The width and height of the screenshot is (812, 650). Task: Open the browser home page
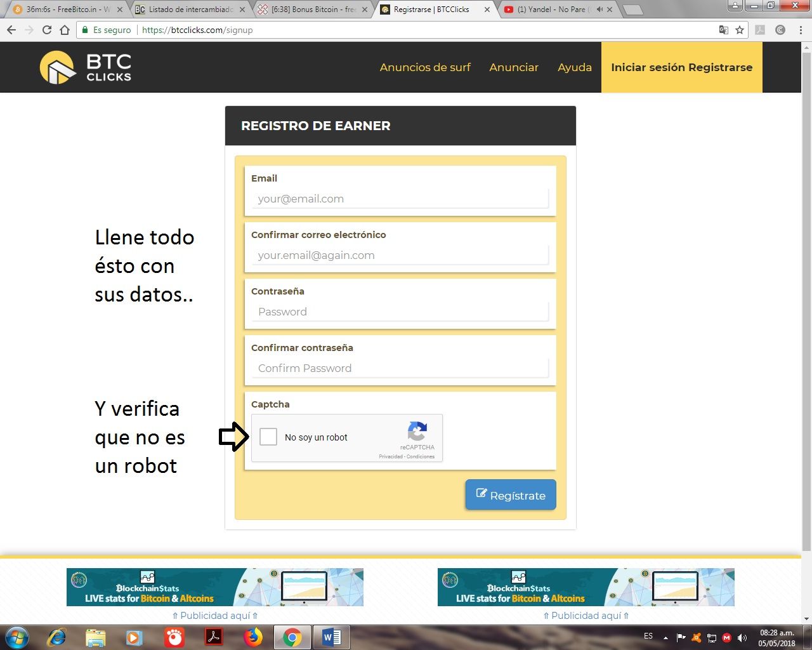[65, 30]
